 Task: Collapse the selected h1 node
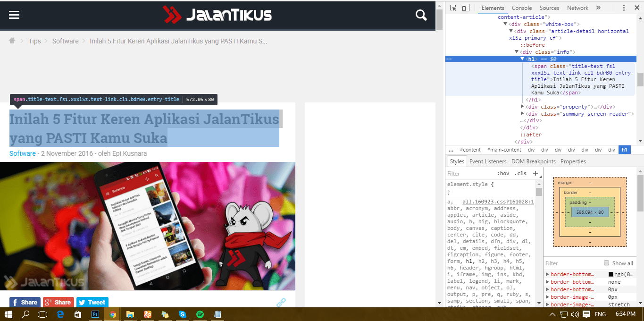(522, 59)
